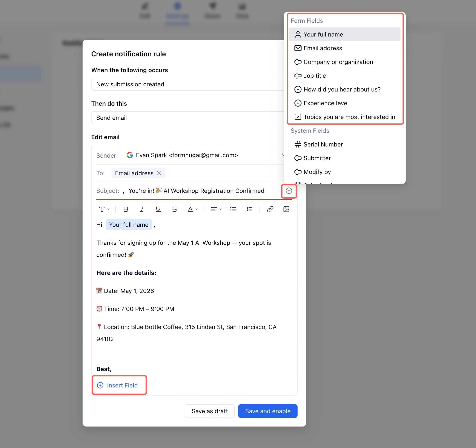The width and height of the screenshot is (476, 448).
Task: Select Serial Number from System Fields
Action: (x=323, y=144)
